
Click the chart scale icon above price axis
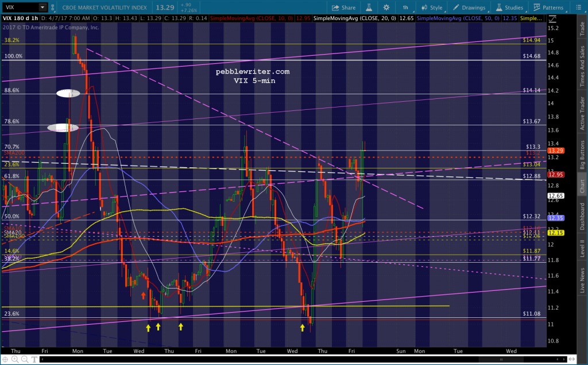(552, 18)
